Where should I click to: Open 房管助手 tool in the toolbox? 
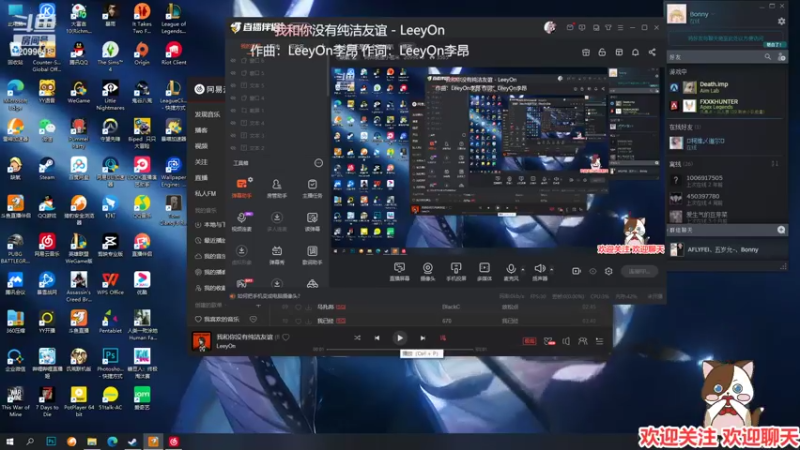[277, 188]
